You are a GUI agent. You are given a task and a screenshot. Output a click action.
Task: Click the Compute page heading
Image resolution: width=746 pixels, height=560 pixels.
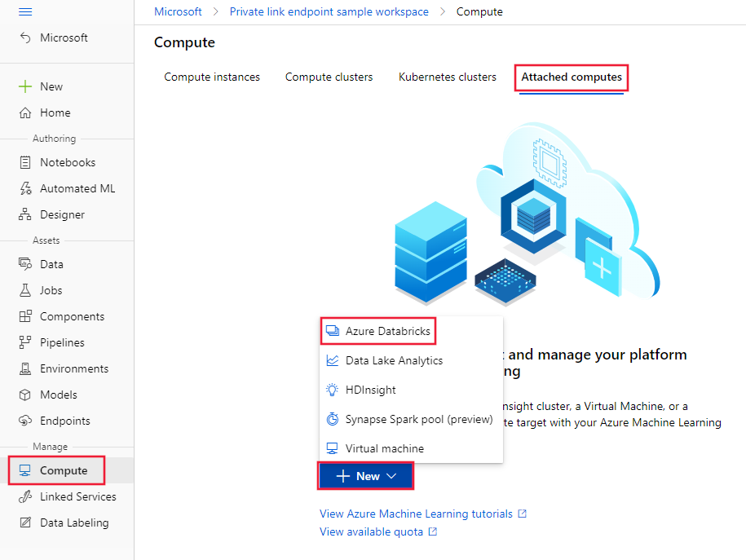[x=184, y=42]
